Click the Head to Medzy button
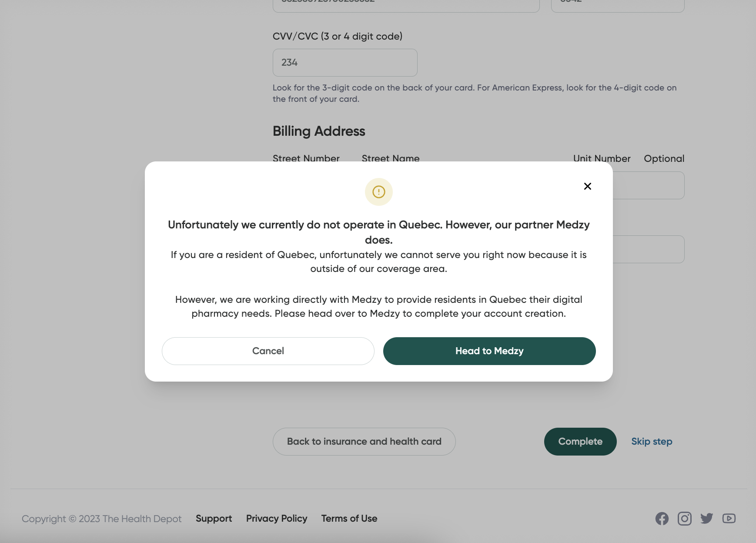756x543 pixels. [489, 351]
